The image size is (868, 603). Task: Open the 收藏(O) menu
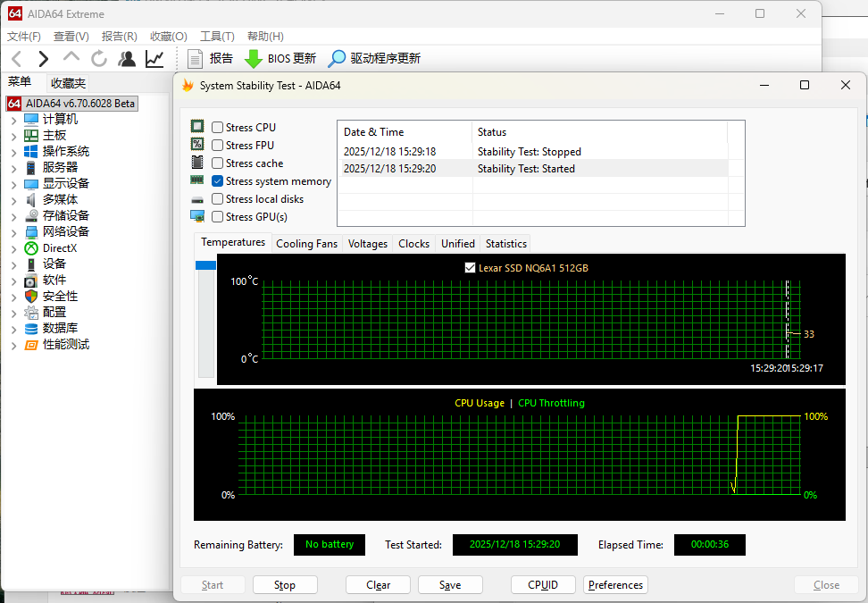click(168, 37)
